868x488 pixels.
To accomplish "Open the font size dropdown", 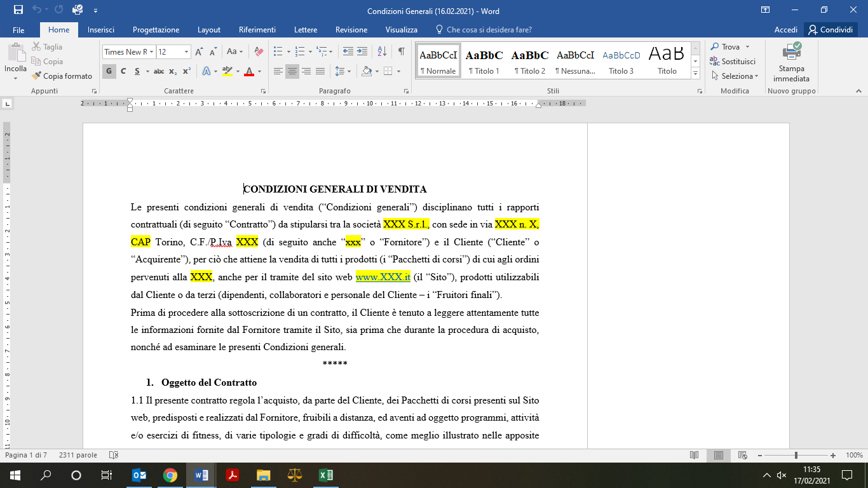I will tap(187, 52).
